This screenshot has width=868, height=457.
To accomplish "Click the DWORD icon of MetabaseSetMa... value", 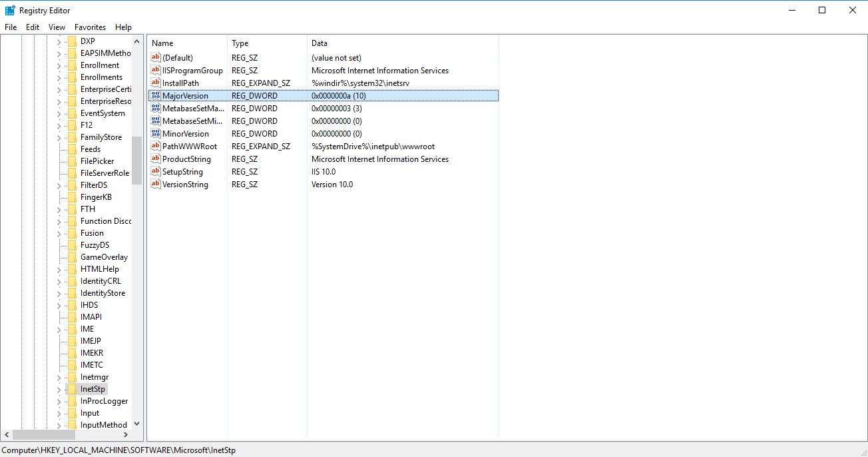I will [x=156, y=109].
